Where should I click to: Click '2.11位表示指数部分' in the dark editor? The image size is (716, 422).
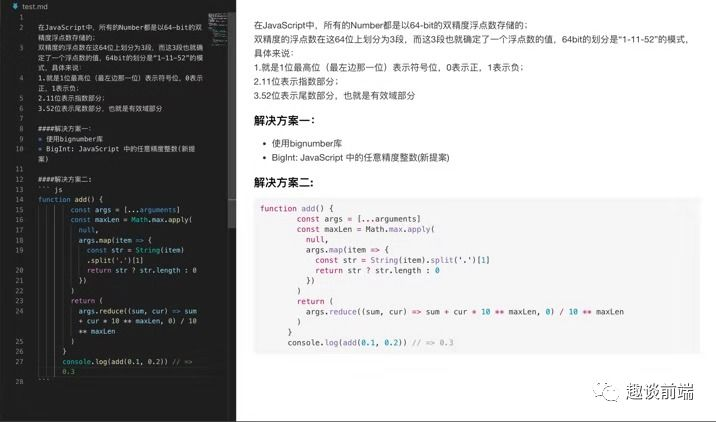[71, 98]
